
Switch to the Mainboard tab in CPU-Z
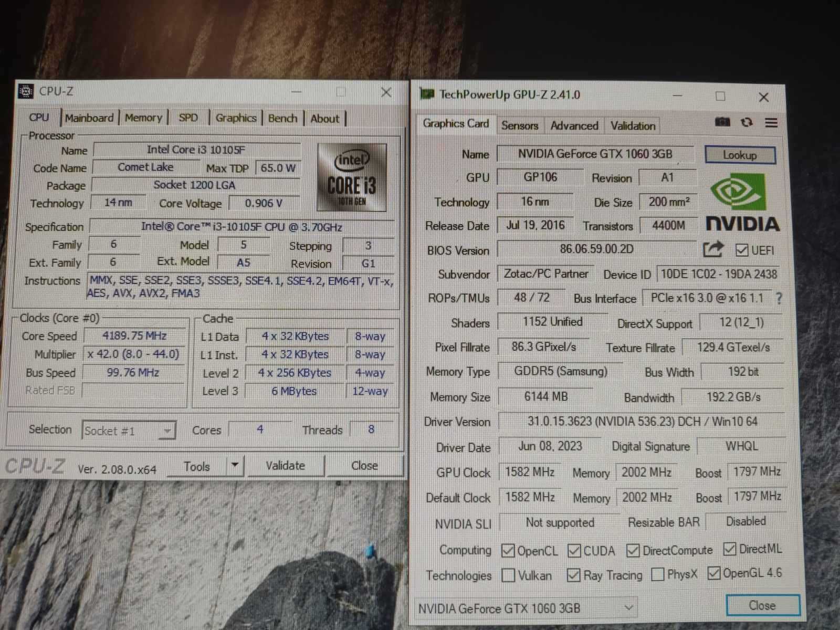tap(89, 118)
